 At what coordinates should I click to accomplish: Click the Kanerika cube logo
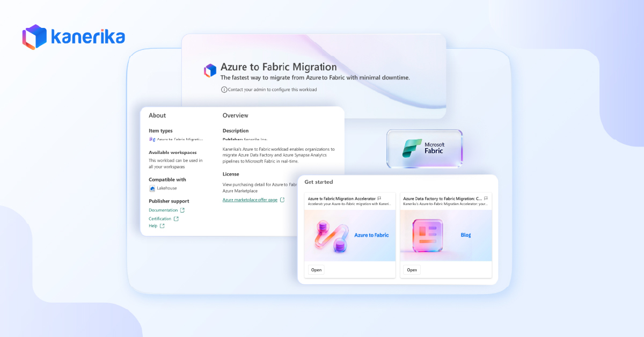pyautogui.click(x=35, y=37)
